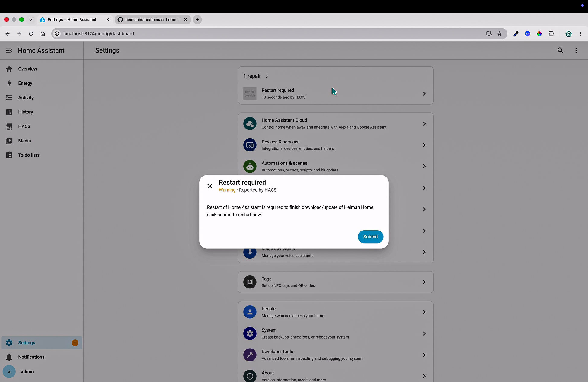588x382 pixels.
Task: Collapse the Home Assistant sidebar menu
Action: 9,50
